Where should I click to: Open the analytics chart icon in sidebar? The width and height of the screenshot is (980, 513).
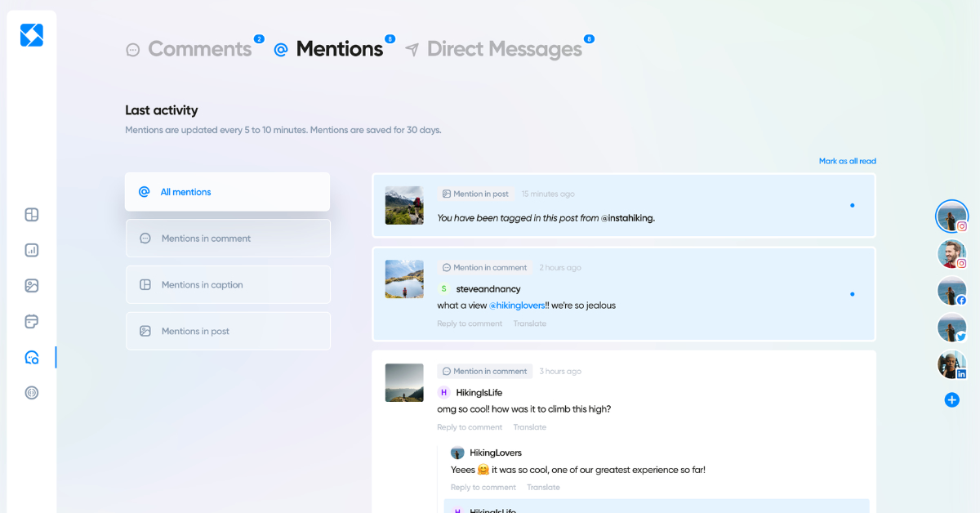(32, 250)
